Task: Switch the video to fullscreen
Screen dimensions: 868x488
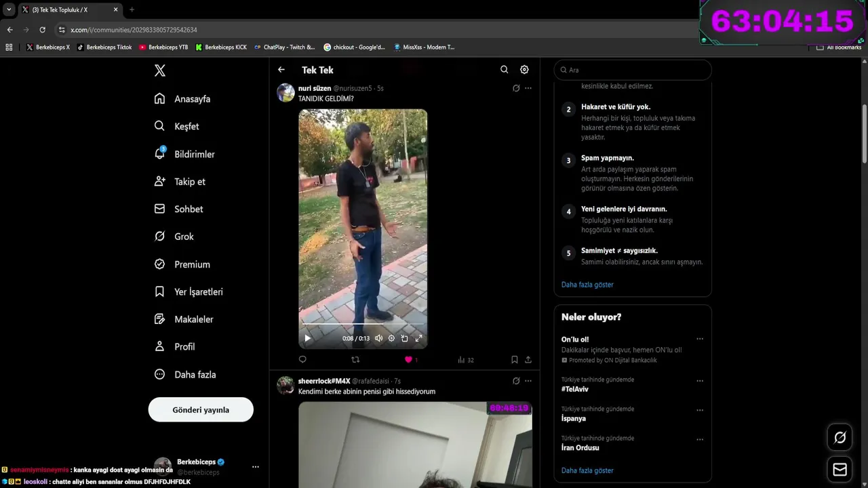Action: [x=418, y=338]
